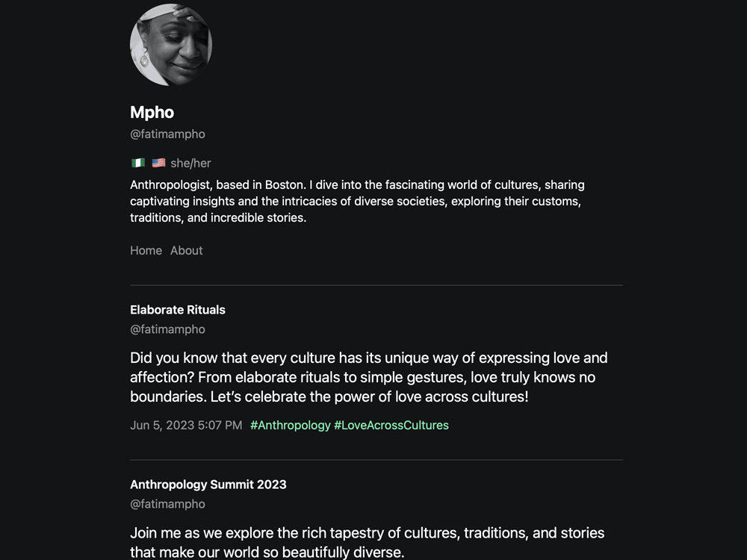The image size is (747, 560).
Task: Click the Jun 5, 2023 5:07 PM timestamp
Action: (x=186, y=426)
